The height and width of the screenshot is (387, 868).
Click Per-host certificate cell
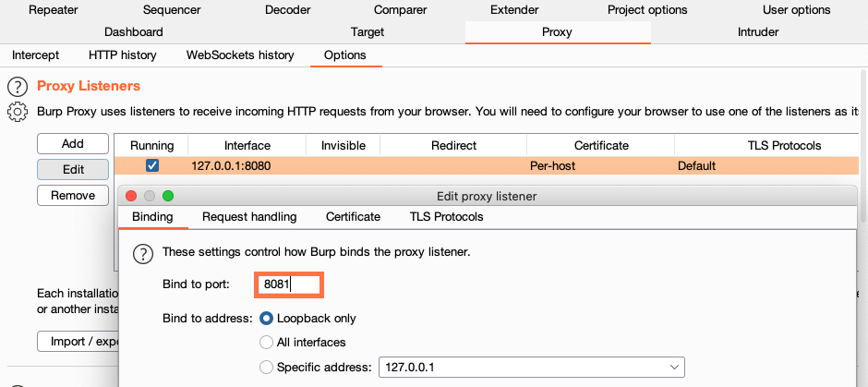(600, 165)
